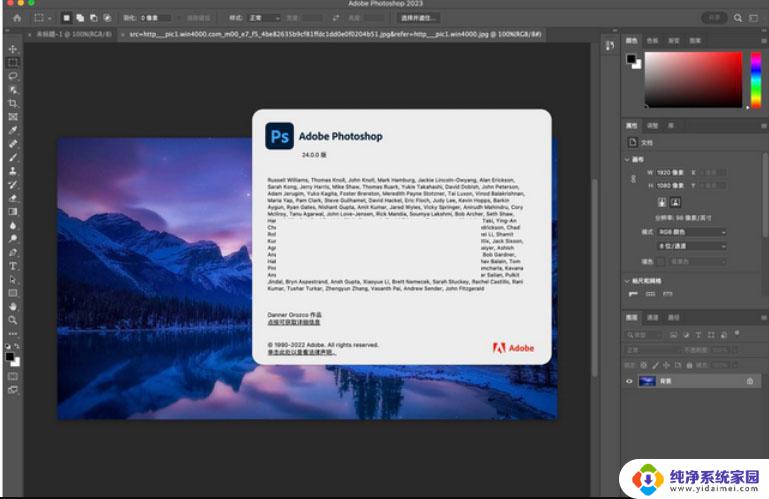Image resolution: width=769 pixels, height=499 pixels.
Task: Open the details link under Danner Orozco credit
Action: [294, 322]
